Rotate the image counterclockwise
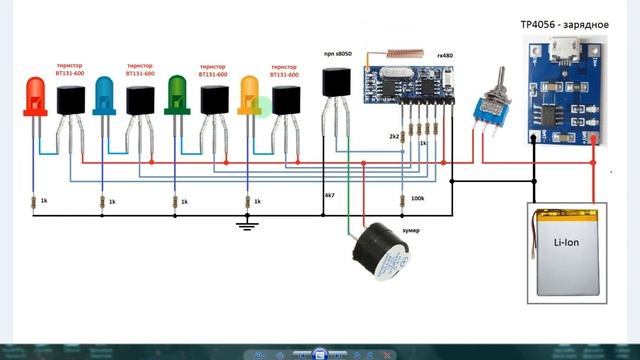Screen dimensions: 640x360 pos(357,356)
